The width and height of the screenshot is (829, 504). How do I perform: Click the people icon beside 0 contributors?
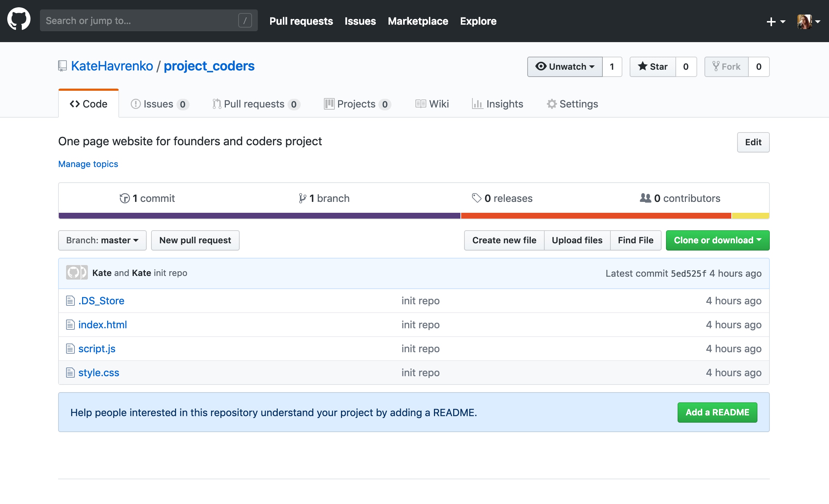[x=645, y=198]
